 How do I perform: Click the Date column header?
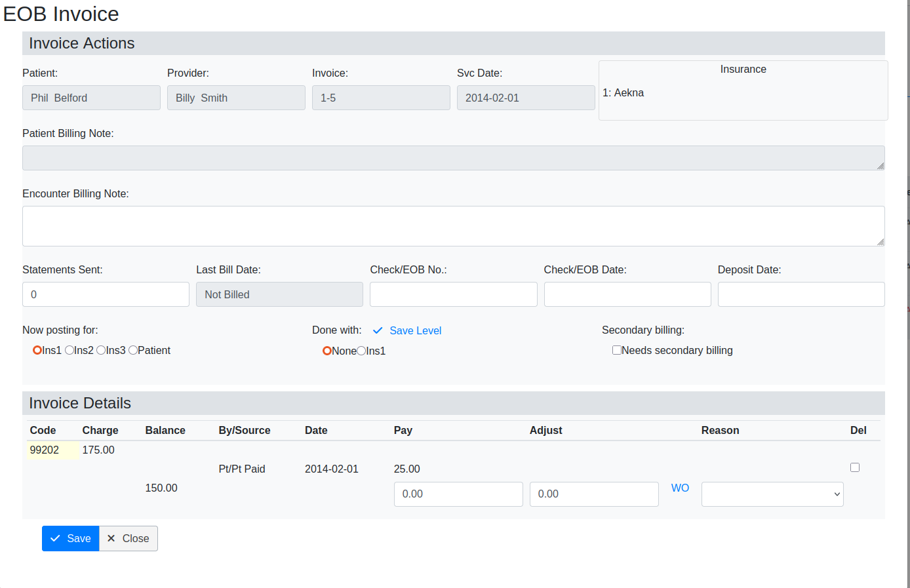[316, 430]
